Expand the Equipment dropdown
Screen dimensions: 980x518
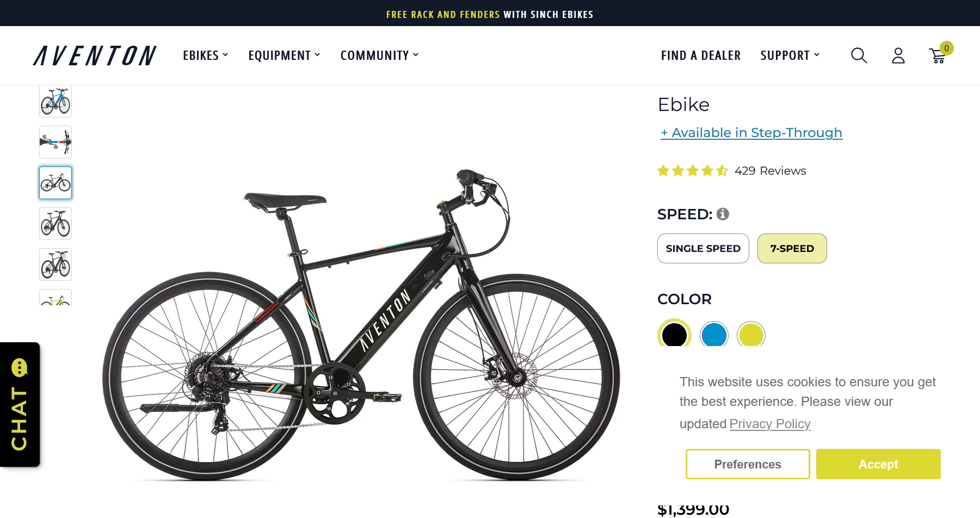click(x=284, y=55)
